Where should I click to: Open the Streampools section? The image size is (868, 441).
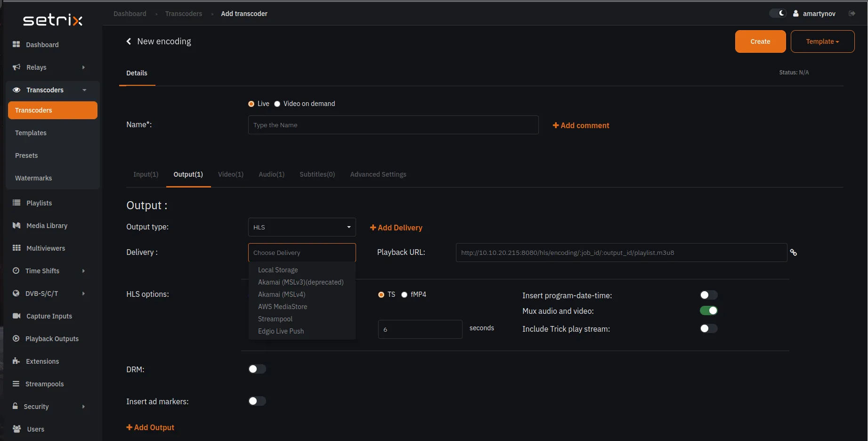point(45,384)
